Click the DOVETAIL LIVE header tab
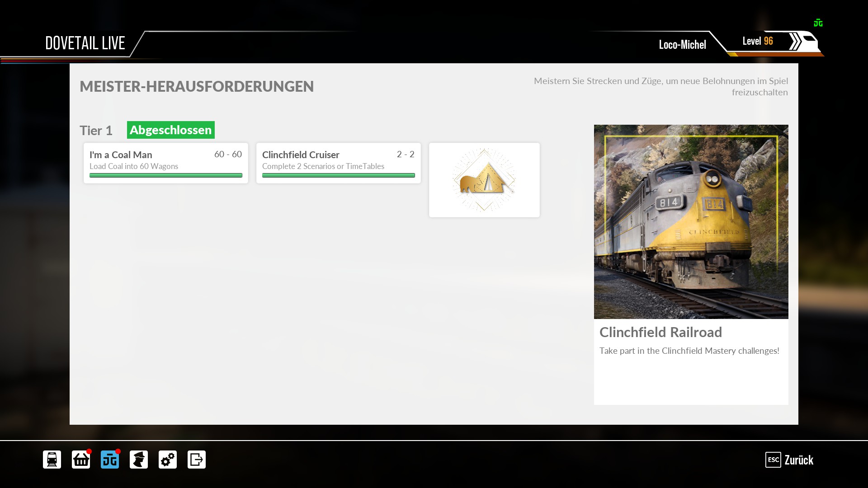868x488 pixels. (85, 43)
